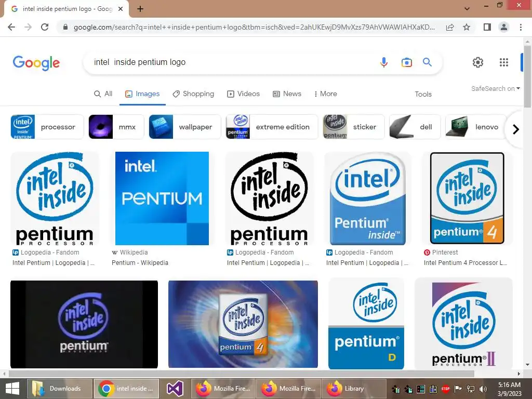Open the swirling pentium 4 badge image
Screen dimensions: 532x399
243,324
